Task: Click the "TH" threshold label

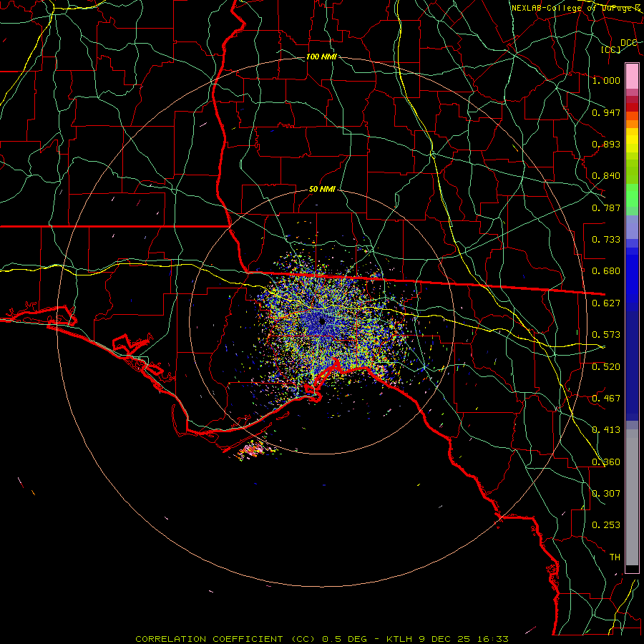Action: coord(615,557)
